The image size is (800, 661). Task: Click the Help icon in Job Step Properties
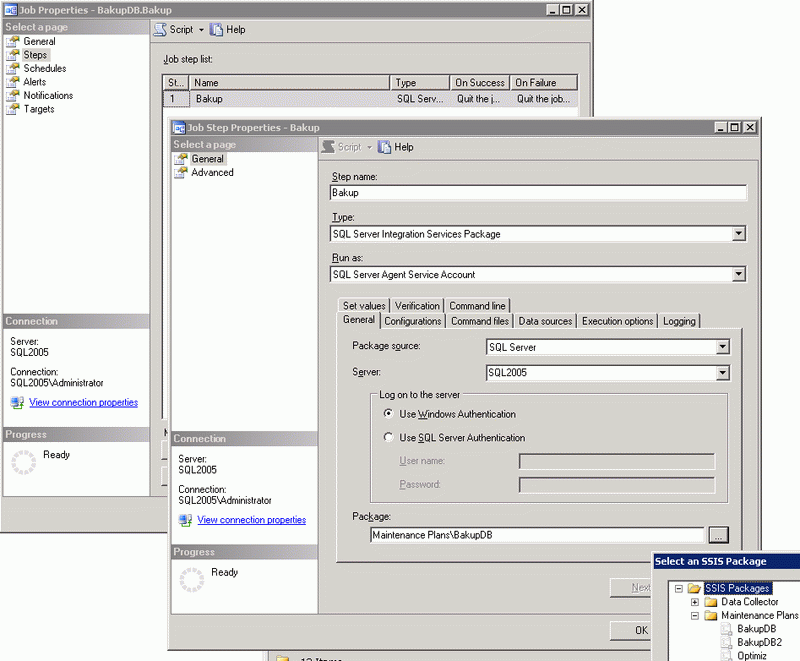(x=384, y=147)
